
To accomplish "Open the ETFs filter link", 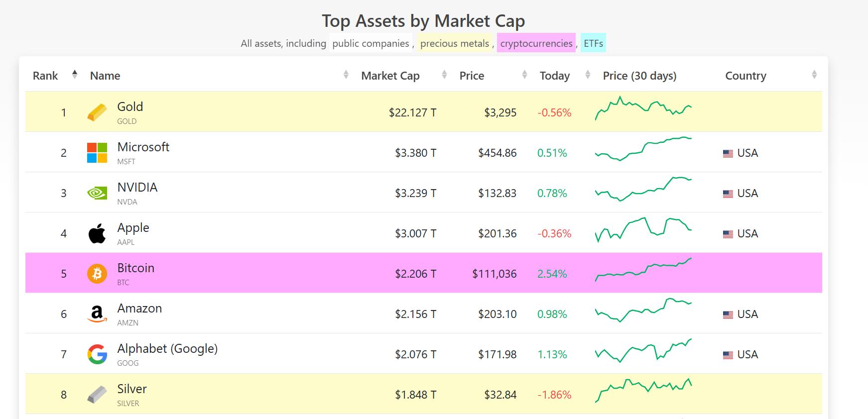I will tap(593, 43).
